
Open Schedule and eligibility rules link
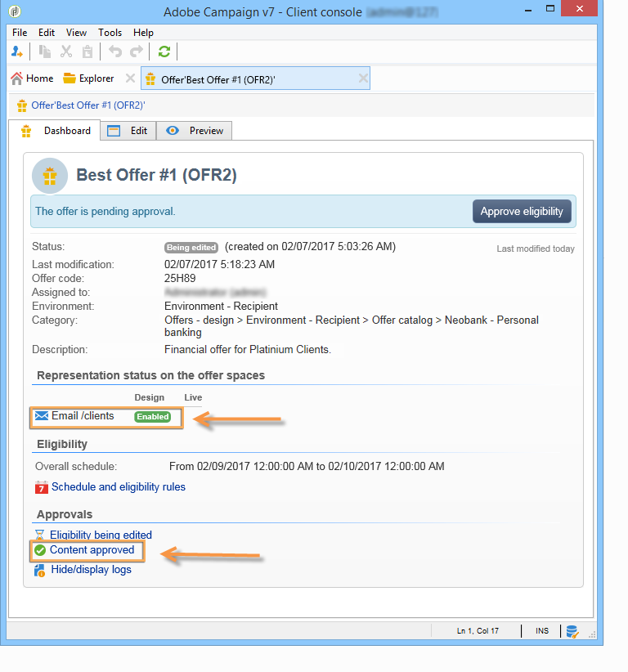click(119, 487)
